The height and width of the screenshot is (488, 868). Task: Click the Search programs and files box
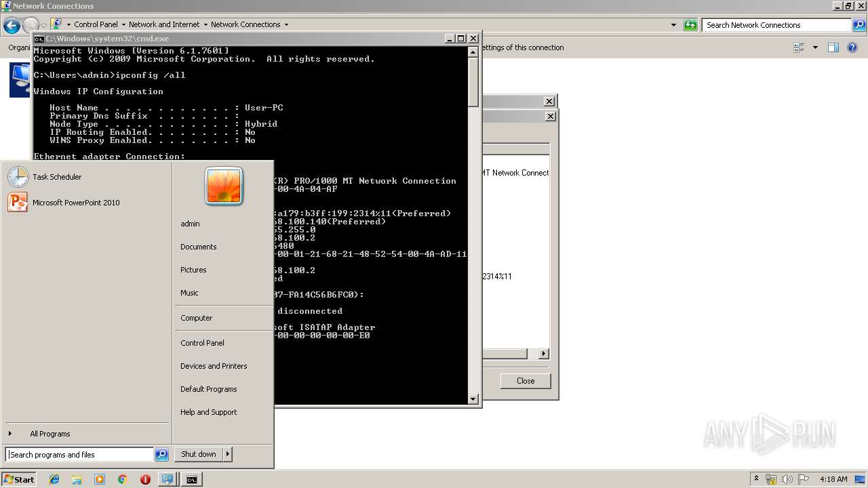(80, 455)
